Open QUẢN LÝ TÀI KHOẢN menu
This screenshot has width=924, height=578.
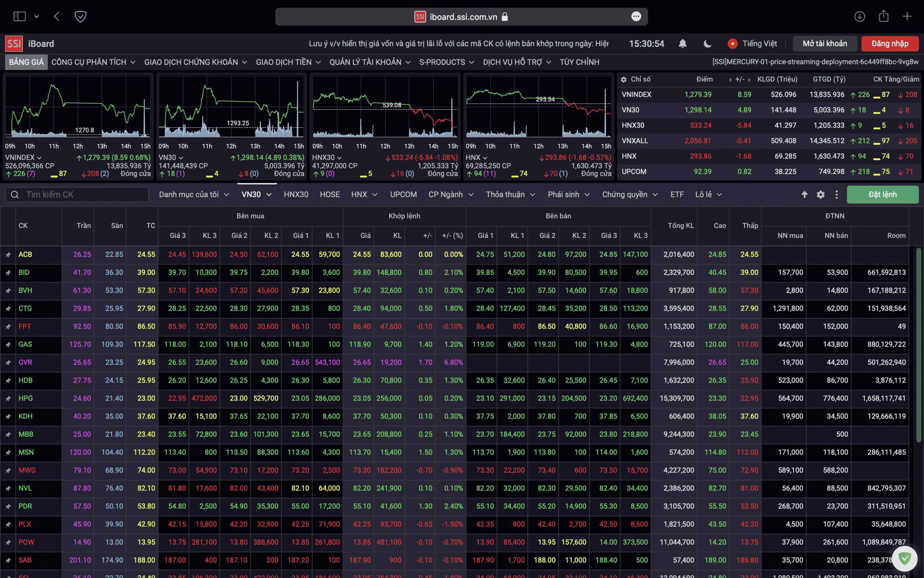click(x=370, y=62)
